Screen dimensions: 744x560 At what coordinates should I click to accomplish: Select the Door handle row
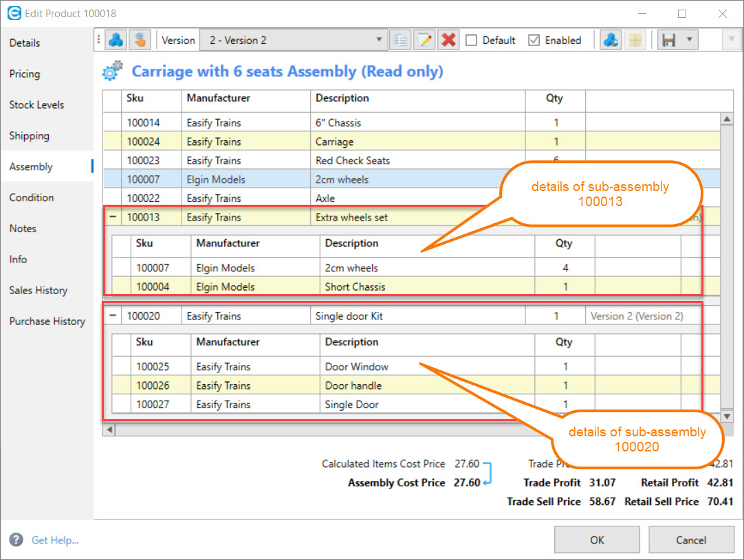point(416,385)
